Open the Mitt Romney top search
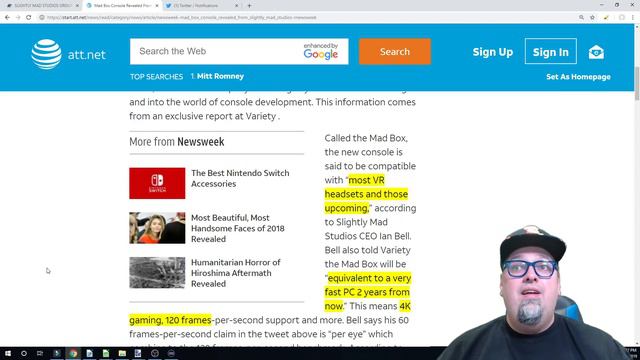 [220, 76]
